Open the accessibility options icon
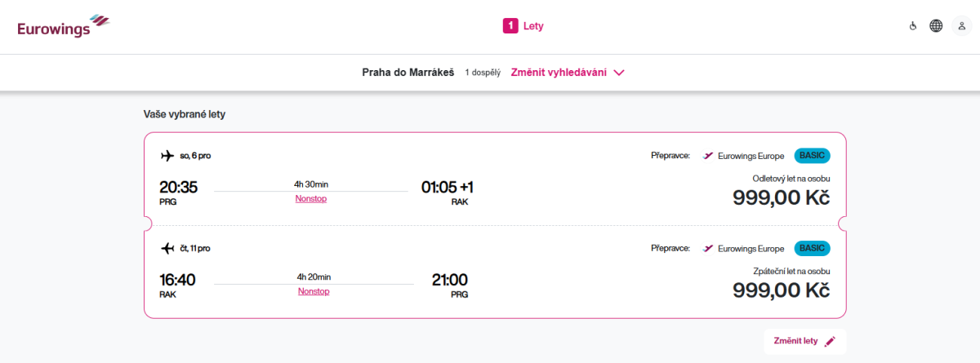The height and width of the screenshot is (363, 980). click(913, 26)
